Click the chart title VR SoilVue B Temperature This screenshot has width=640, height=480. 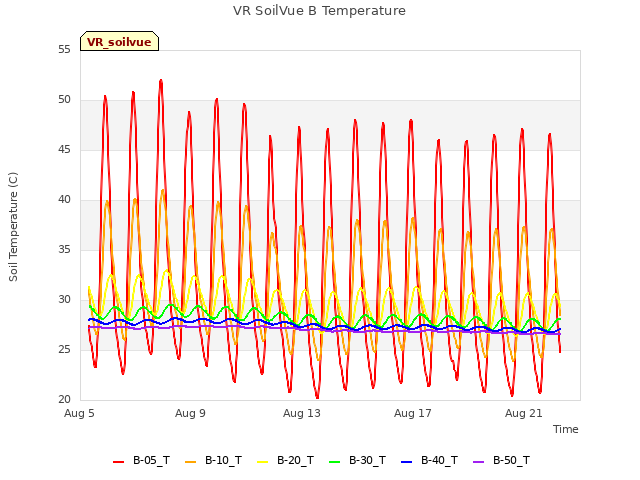pos(319,11)
